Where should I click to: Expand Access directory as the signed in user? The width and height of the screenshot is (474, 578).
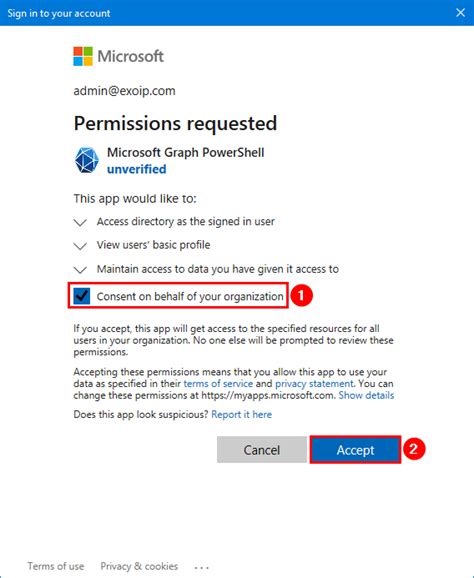point(80,222)
